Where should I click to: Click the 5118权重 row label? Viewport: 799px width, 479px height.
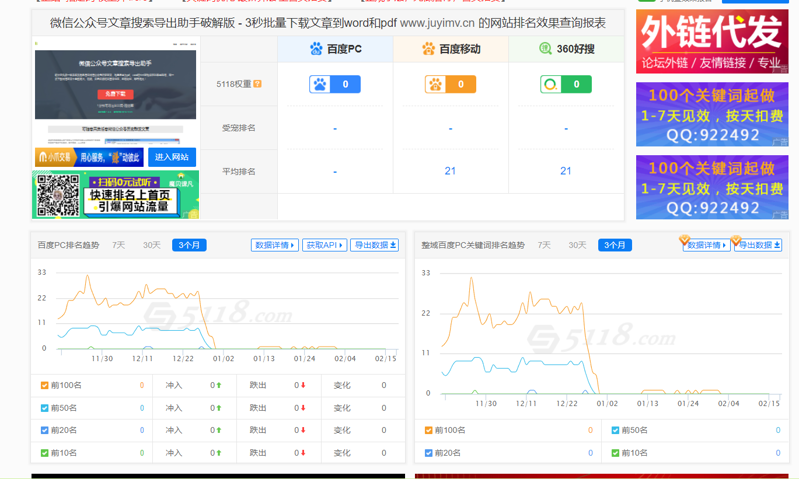(x=234, y=84)
